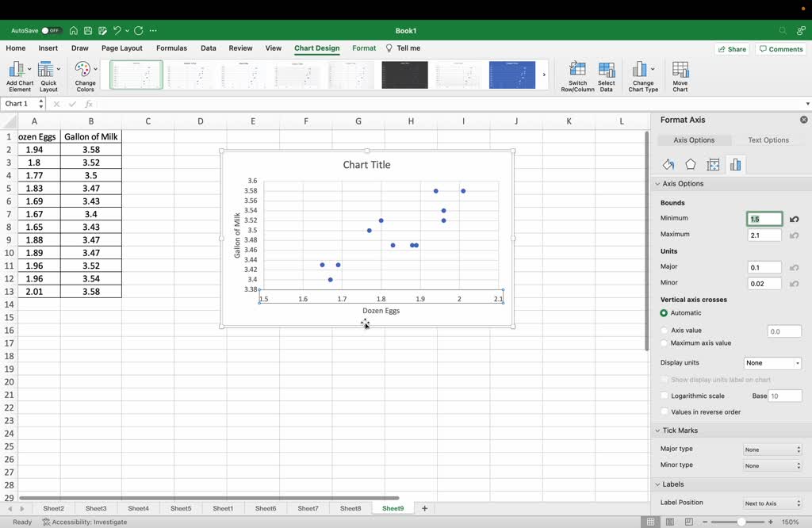Click the Share button
812x528 pixels.
tap(731, 49)
